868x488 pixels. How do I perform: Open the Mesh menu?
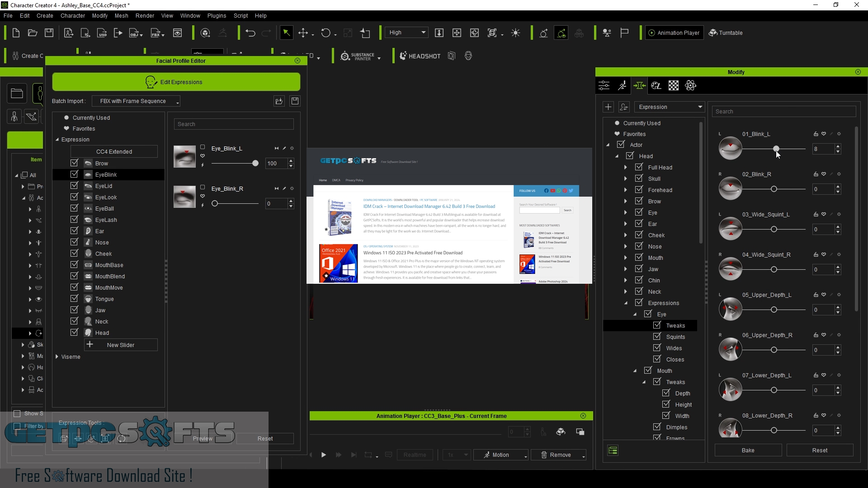point(121,15)
